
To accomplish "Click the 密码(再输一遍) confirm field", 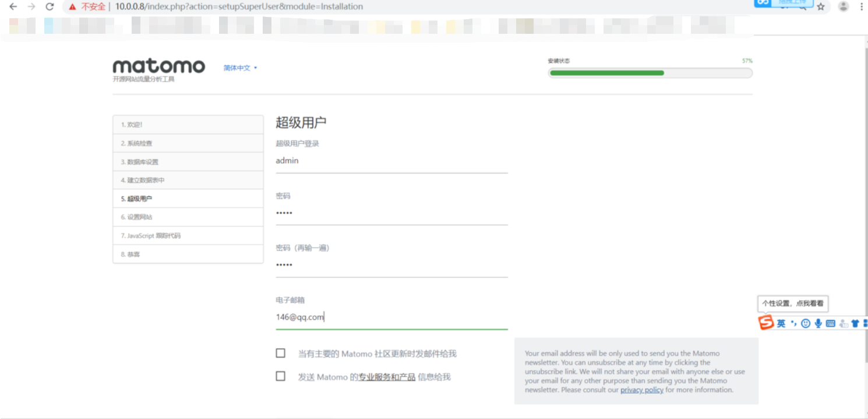I will click(391, 265).
